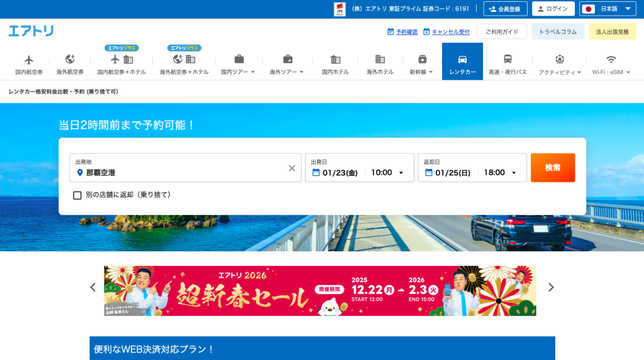Show next banner with right arrow
The height and width of the screenshot is (360, 644).
[x=551, y=287]
